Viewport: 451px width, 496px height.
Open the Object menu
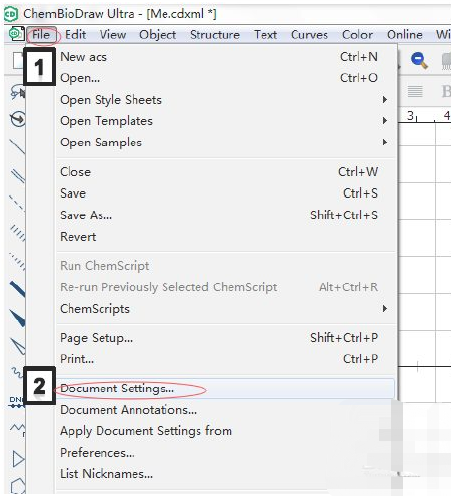coord(157,35)
